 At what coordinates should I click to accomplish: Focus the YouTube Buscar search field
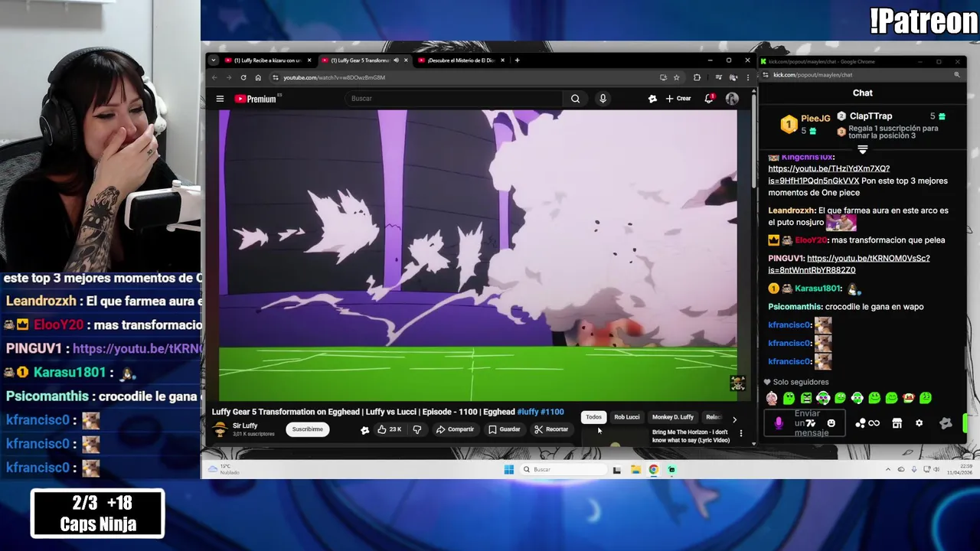pyautogui.click(x=453, y=99)
